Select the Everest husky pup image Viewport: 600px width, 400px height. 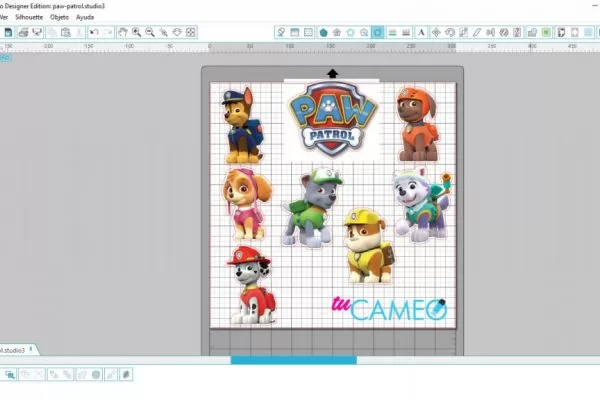[422, 205]
